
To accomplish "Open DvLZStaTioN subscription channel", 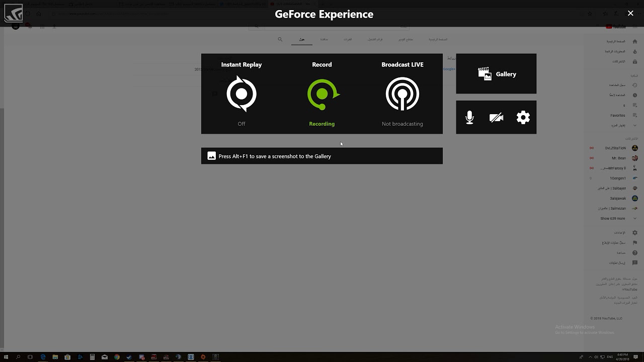I will pos(614,148).
